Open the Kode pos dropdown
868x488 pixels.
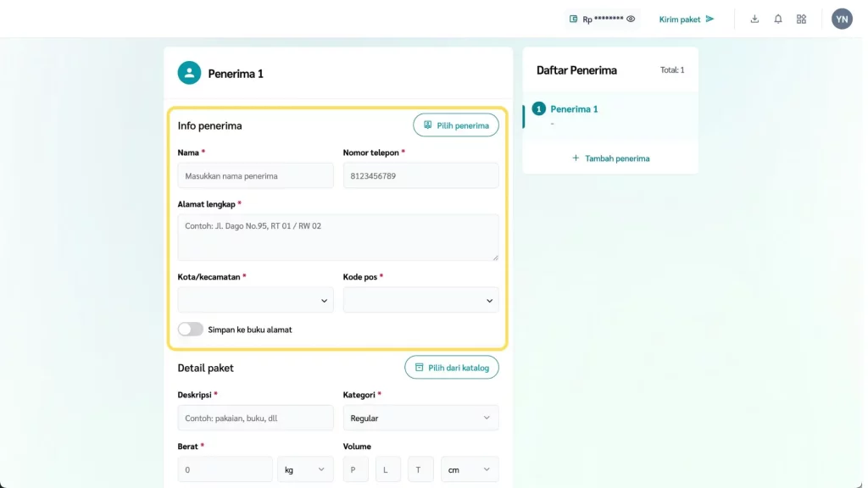pos(420,300)
